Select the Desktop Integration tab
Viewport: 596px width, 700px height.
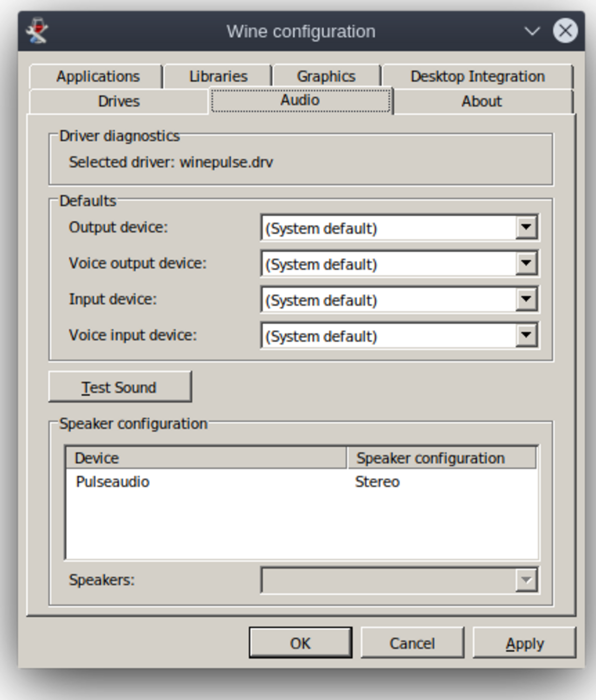(x=477, y=76)
